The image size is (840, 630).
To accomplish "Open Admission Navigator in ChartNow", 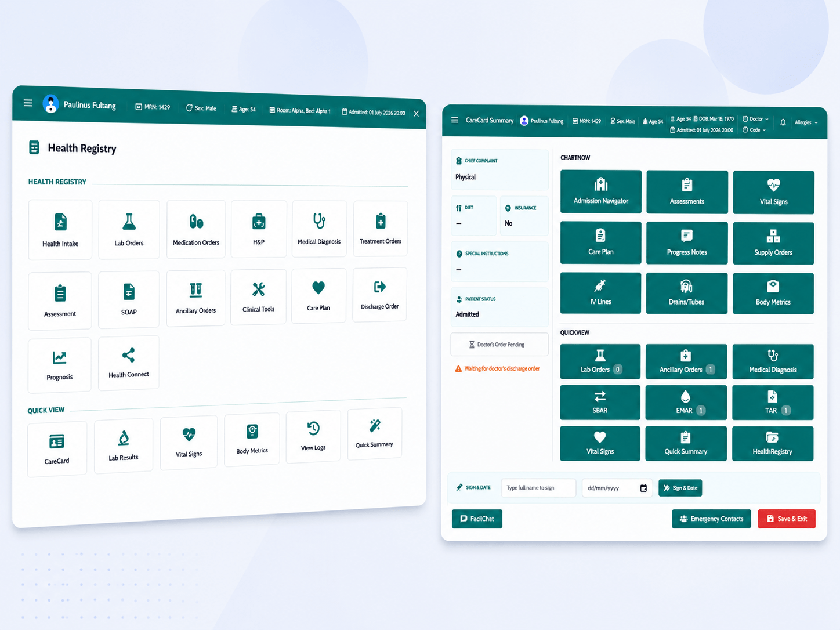I will pos(601,191).
